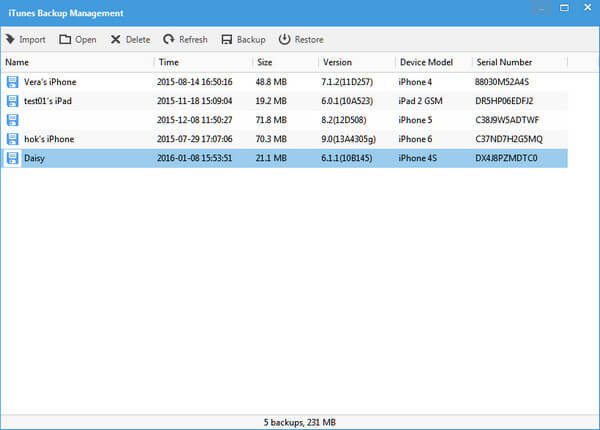
Task: Restore the selected backup
Action: point(284,40)
